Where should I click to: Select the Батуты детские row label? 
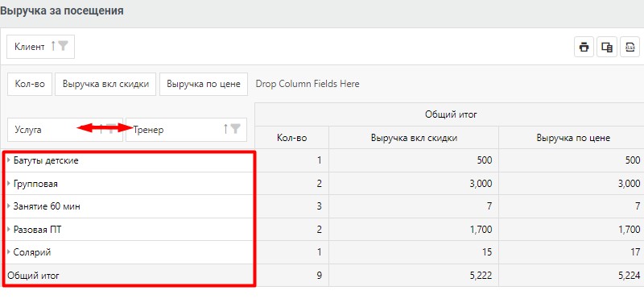tap(46, 161)
